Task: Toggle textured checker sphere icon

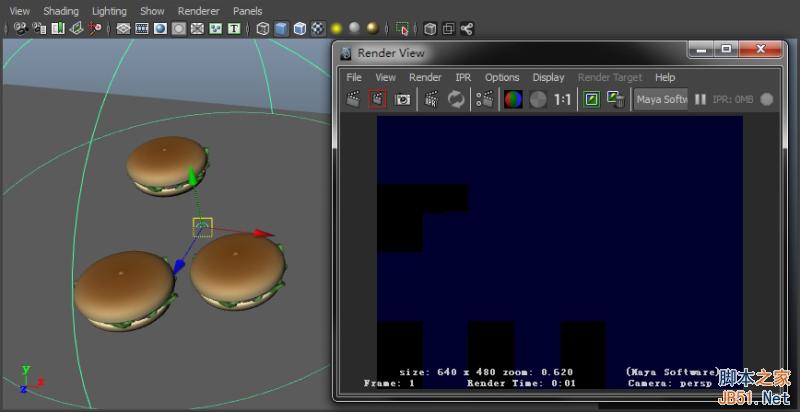Action: click(318, 29)
